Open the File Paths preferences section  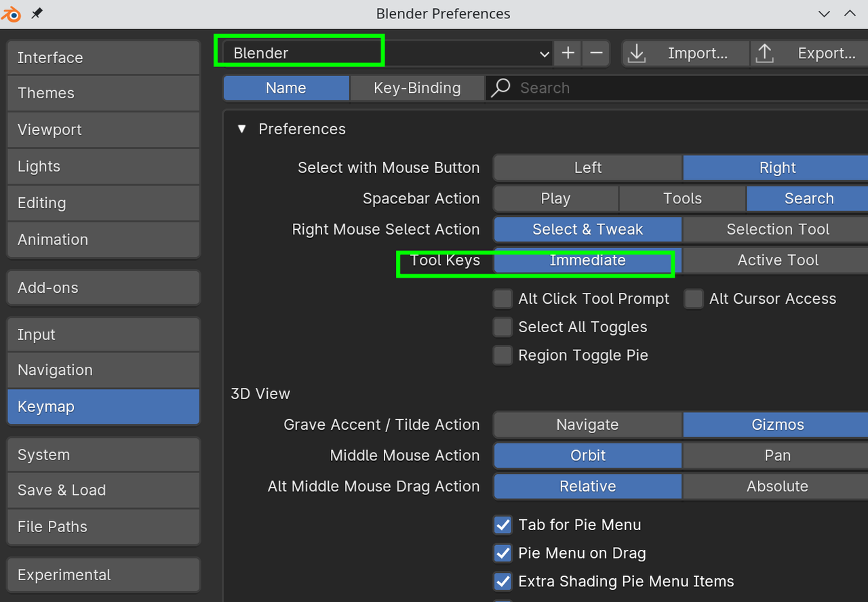click(x=104, y=527)
